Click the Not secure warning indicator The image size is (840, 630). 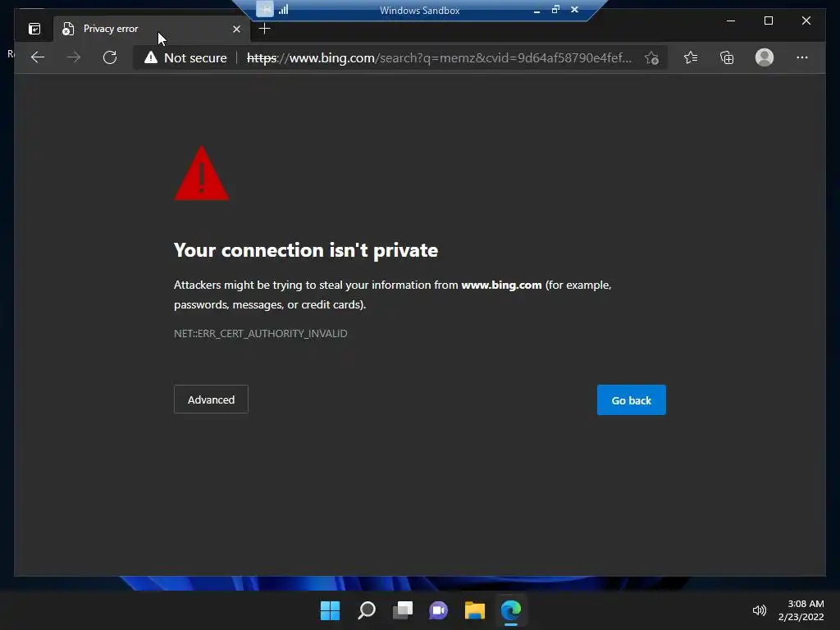coord(185,57)
